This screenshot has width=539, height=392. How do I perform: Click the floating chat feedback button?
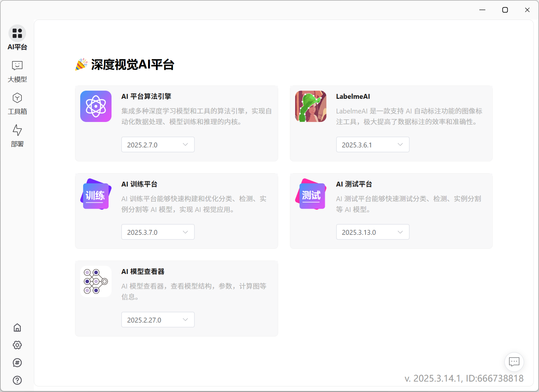pyautogui.click(x=514, y=362)
